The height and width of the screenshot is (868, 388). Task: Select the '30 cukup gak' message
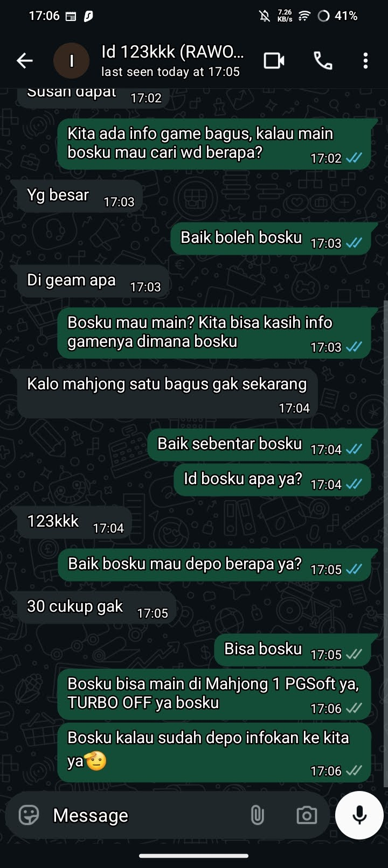pyautogui.click(x=97, y=607)
